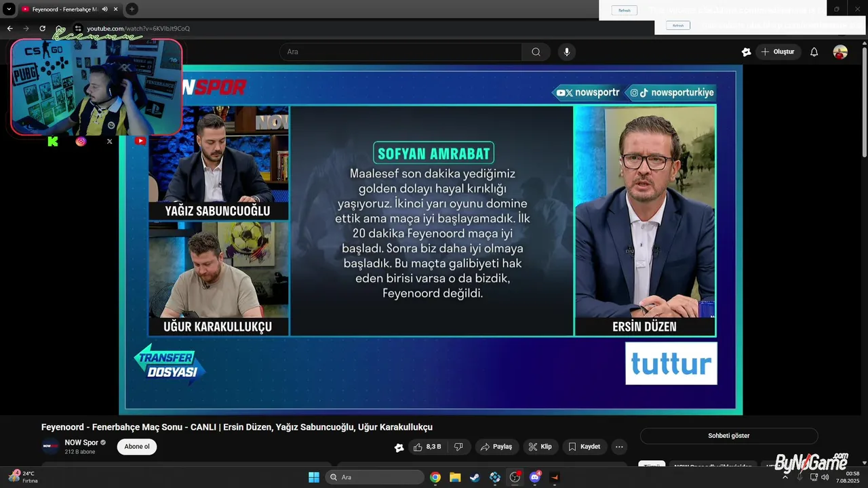Open the site info icon beside the URL

click(78, 28)
